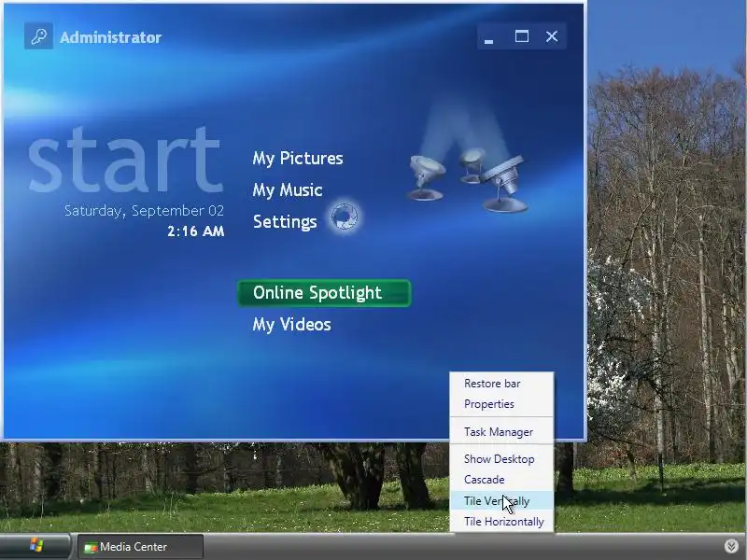Viewport: 747px width, 560px height.
Task: Open My Music in Media Center
Action: click(x=288, y=190)
